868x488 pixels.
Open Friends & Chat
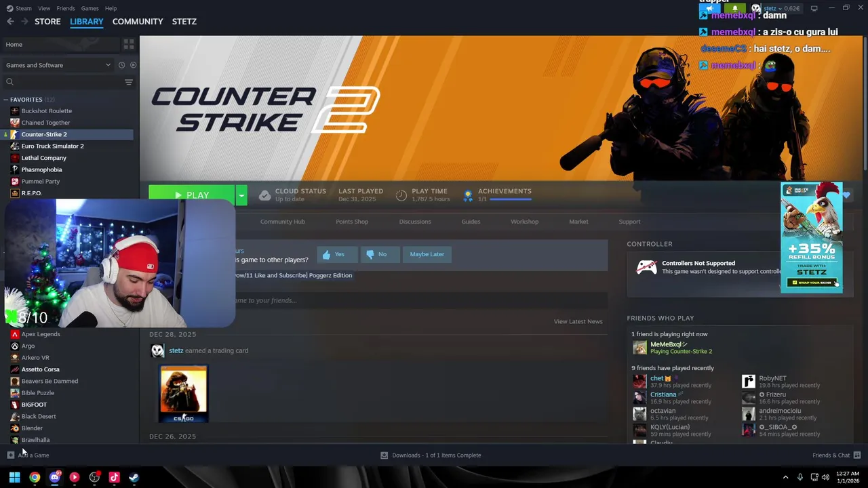(x=836, y=455)
